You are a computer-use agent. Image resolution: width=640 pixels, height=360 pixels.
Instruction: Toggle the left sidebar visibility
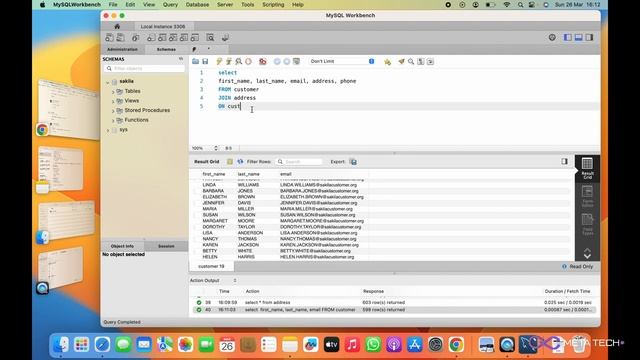coord(568,38)
